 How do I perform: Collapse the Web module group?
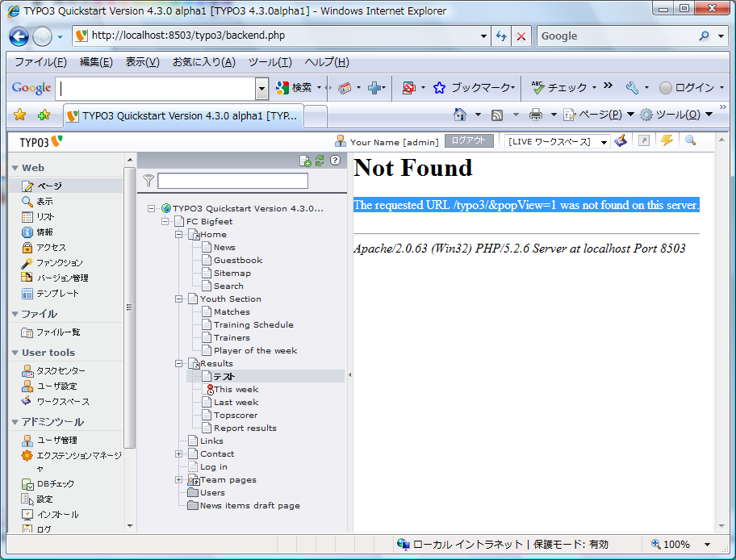click(15, 168)
